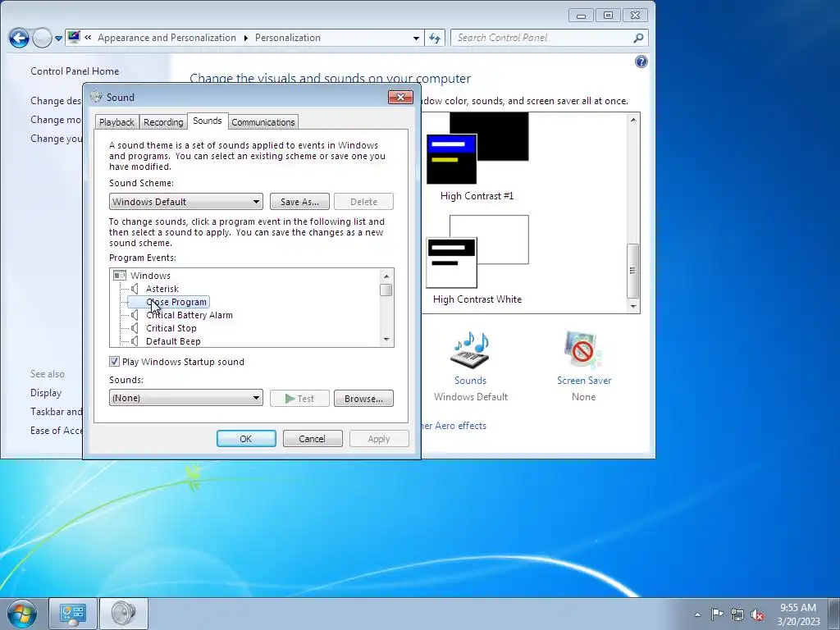The height and width of the screenshot is (630, 840).
Task: Click the search magnifier icon
Action: [x=638, y=38]
